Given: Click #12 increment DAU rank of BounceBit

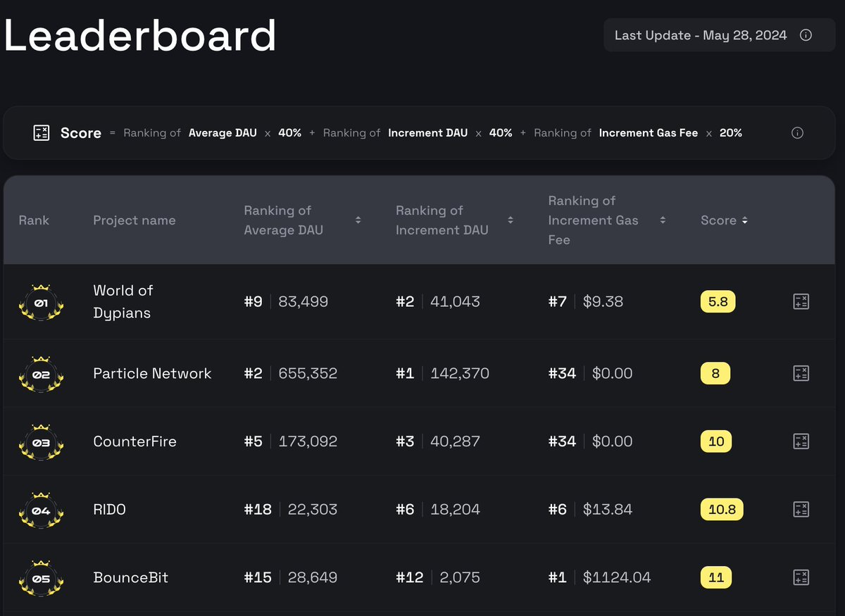Looking at the screenshot, I should click(410, 577).
